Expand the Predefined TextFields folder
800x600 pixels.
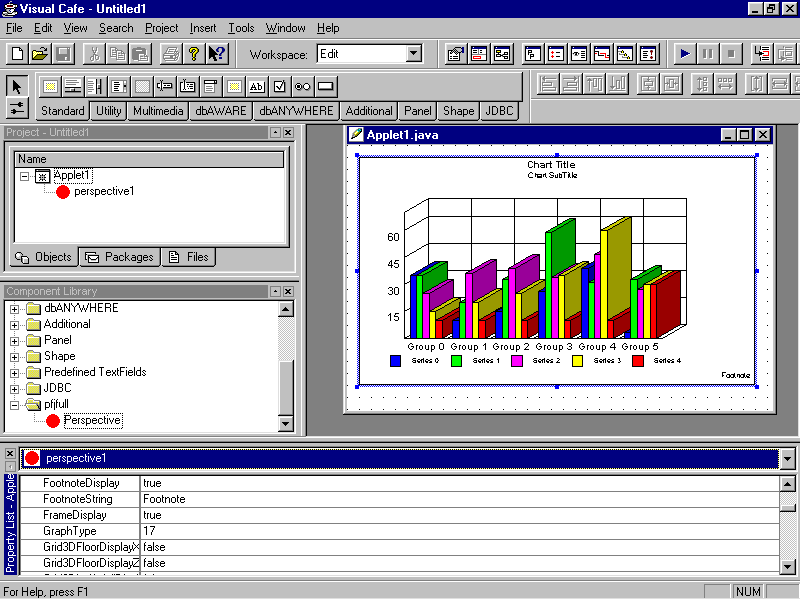point(14,373)
